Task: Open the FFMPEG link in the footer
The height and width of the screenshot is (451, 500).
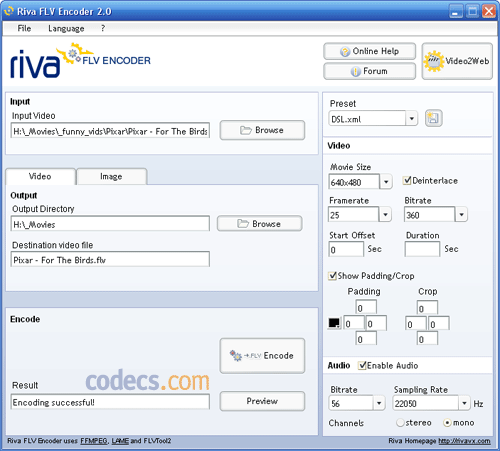Action: 94,441
